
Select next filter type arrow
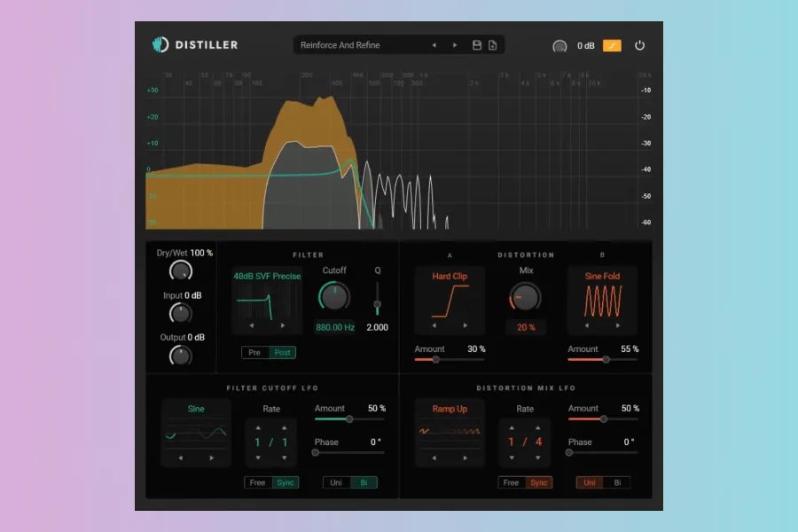pyautogui.click(x=283, y=325)
